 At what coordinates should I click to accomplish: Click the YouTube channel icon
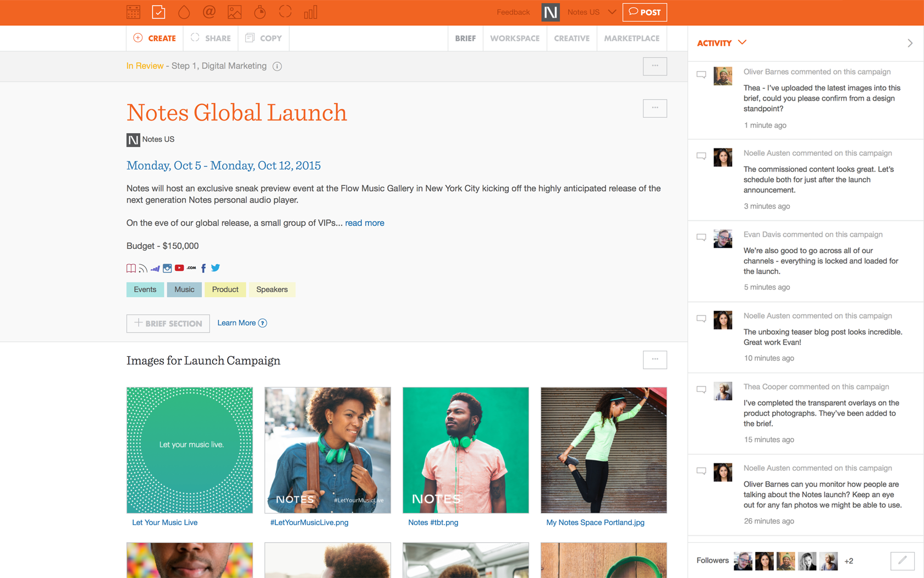click(179, 268)
